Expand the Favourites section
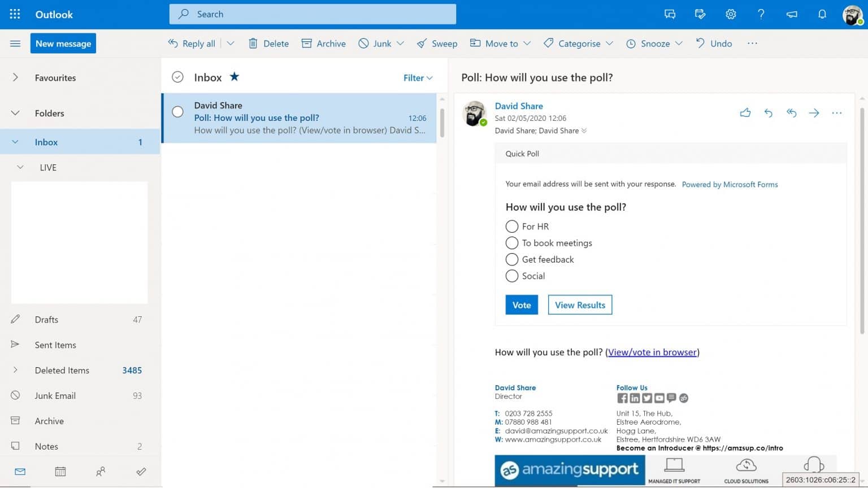Image resolution: width=868 pixels, height=488 pixels. [x=15, y=77]
